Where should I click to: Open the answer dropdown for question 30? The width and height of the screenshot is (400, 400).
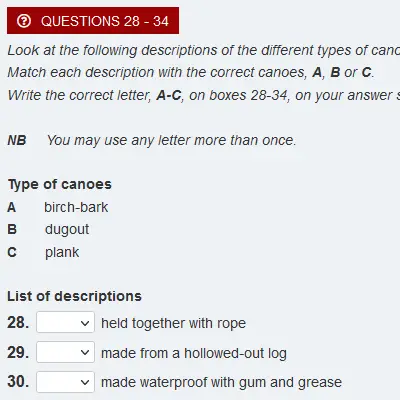(65, 382)
